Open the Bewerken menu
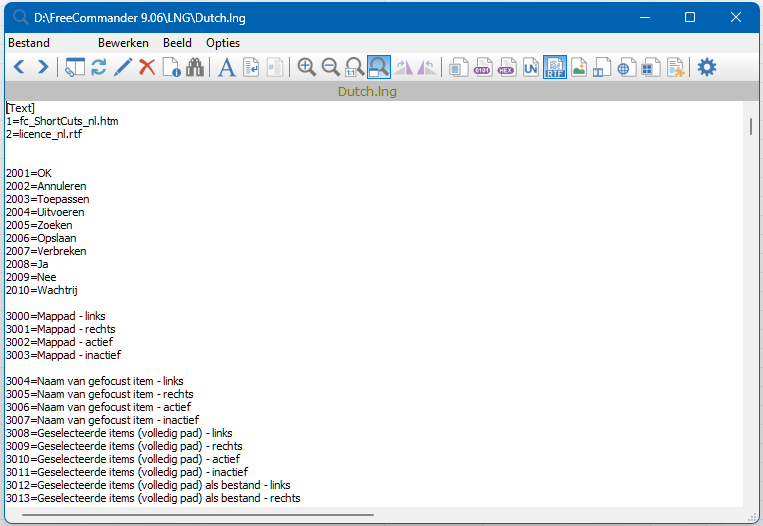This screenshot has width=763, height=526. point(123,43)
